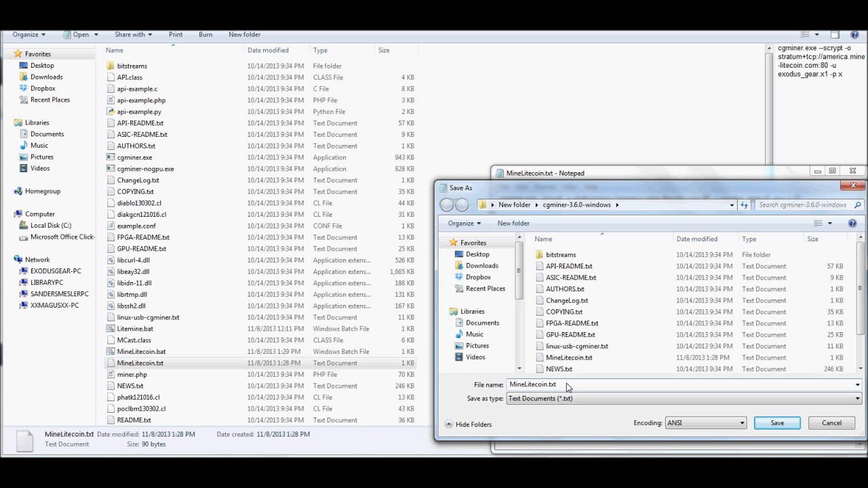Click the File name text field
The width and height of the screenshot is (868, 488).
pos(678,384)
